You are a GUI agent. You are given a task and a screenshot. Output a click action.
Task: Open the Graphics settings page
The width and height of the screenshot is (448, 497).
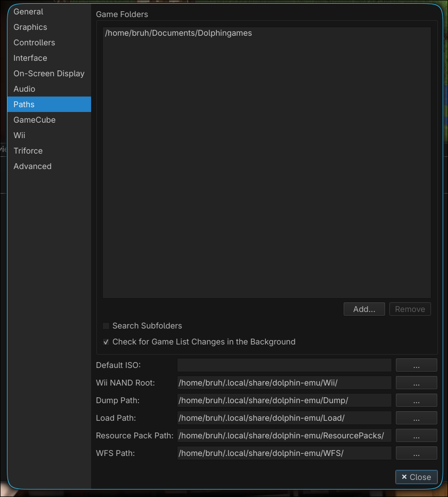point(49,27)
